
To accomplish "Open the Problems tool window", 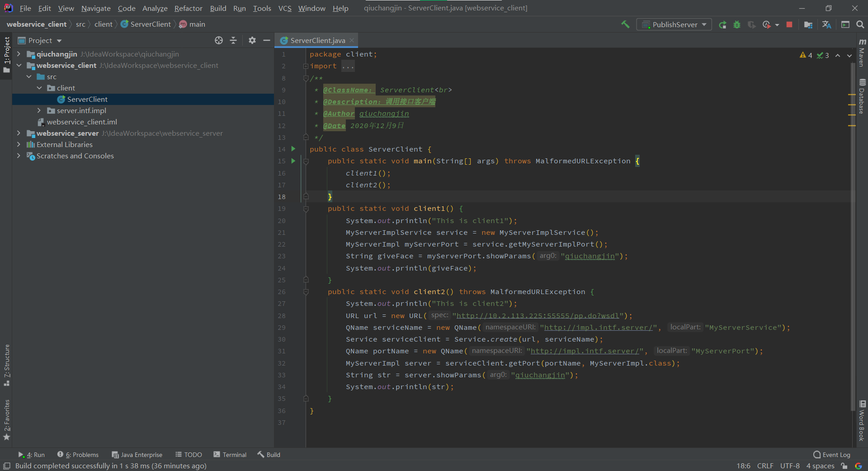I will pos(82,455).
